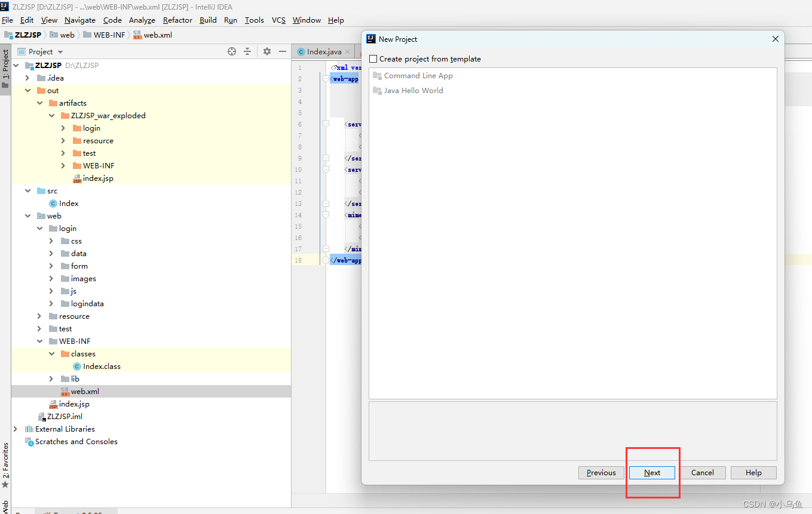Click the web module folder icon
The image size is (812, 514).
point(41,216)
